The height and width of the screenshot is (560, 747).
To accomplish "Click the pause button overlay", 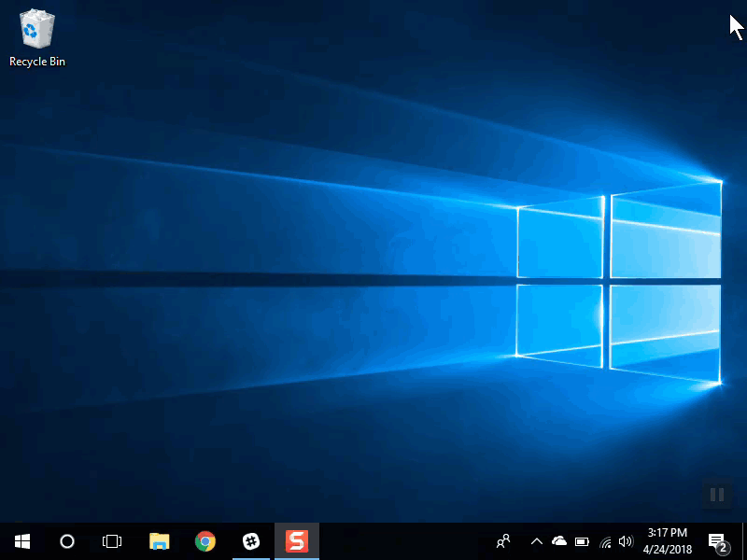I will coord(717,495).
